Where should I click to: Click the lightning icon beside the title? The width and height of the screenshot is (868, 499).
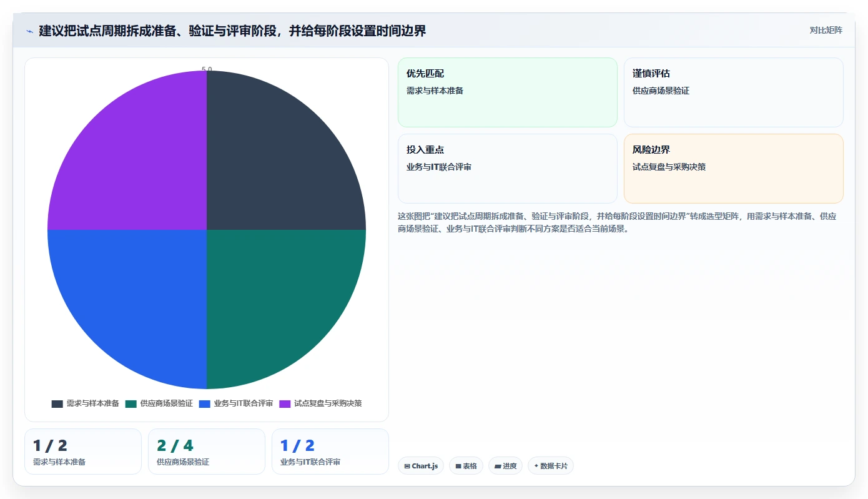(29, 31)
